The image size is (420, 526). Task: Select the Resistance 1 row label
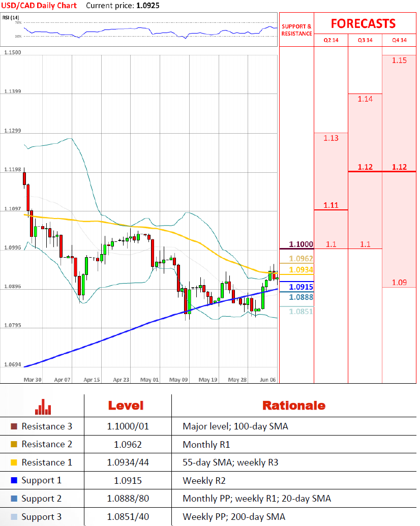[47, 462]
